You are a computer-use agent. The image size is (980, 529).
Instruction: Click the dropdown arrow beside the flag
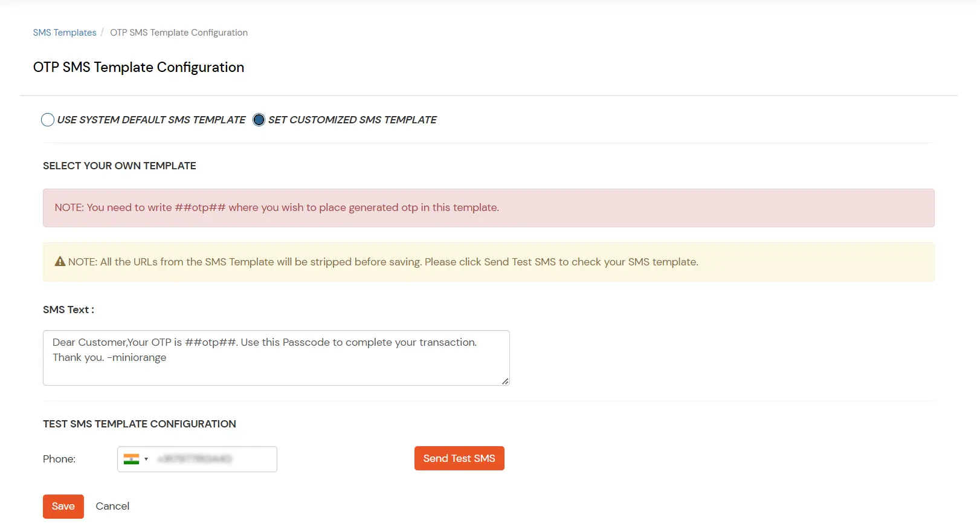coord(146,459)
